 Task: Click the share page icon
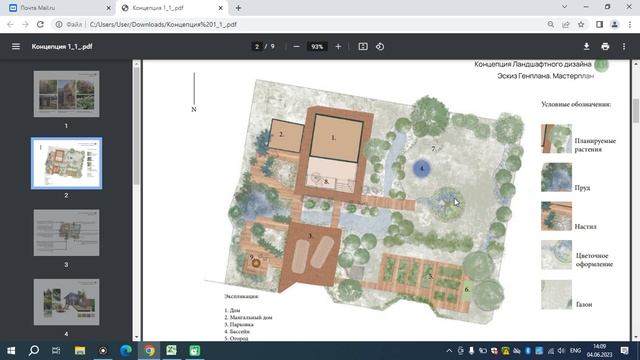tap(566, 24)
